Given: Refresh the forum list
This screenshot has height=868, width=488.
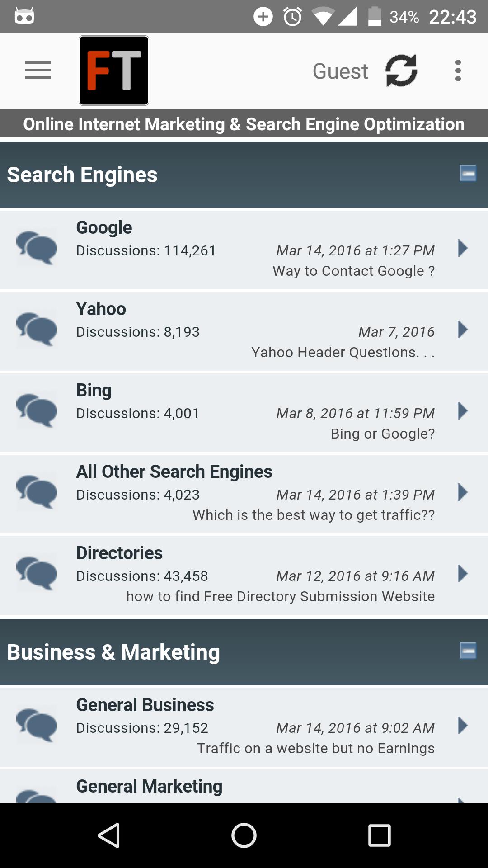Looking at the screenshot, I should (401, 71).
